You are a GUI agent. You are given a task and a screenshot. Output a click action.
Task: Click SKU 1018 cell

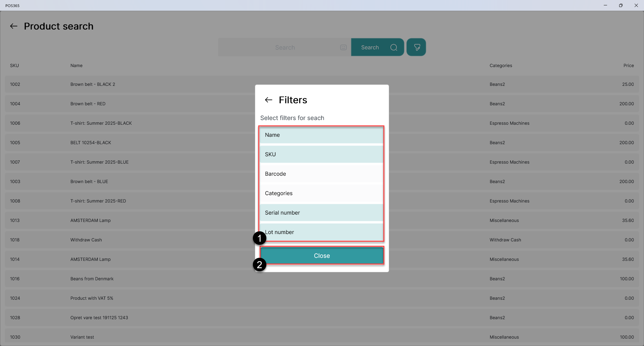point(15,240)
